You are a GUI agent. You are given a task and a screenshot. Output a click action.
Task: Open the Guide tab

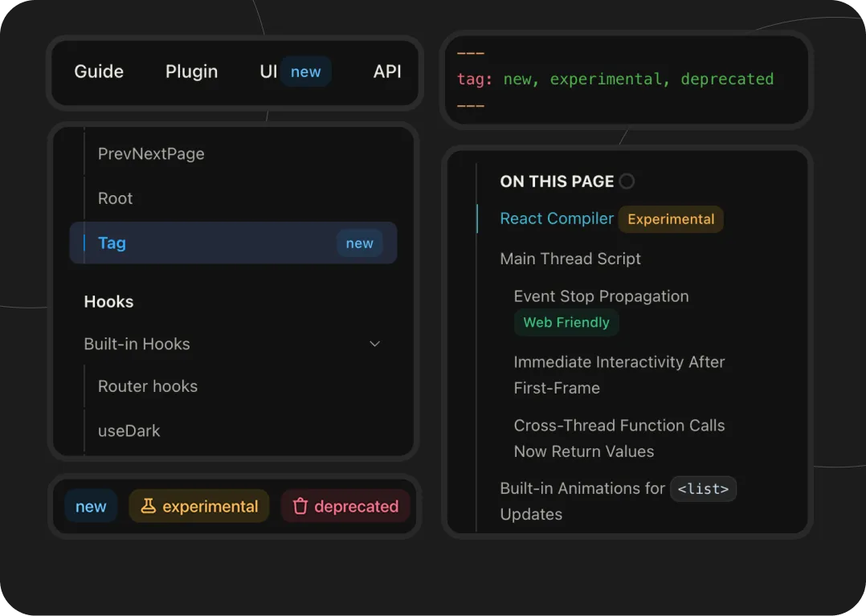click(99, 71)
